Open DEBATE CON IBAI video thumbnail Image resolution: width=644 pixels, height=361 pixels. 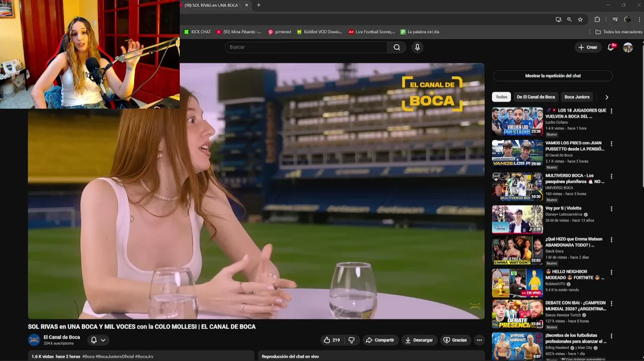[517, 314]
